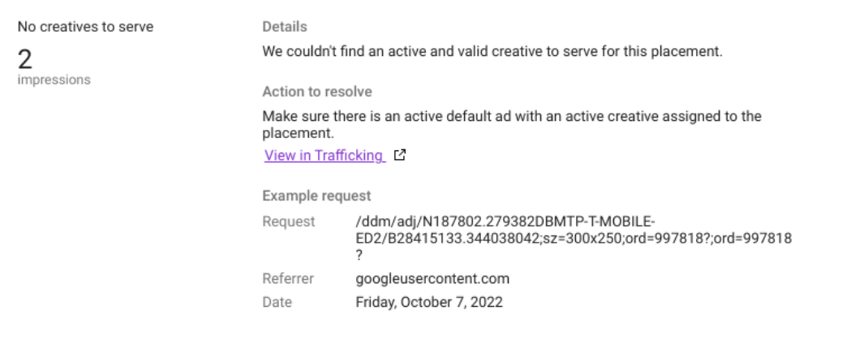Click the 'Make sure there is an active' instruction

(511, 116)
